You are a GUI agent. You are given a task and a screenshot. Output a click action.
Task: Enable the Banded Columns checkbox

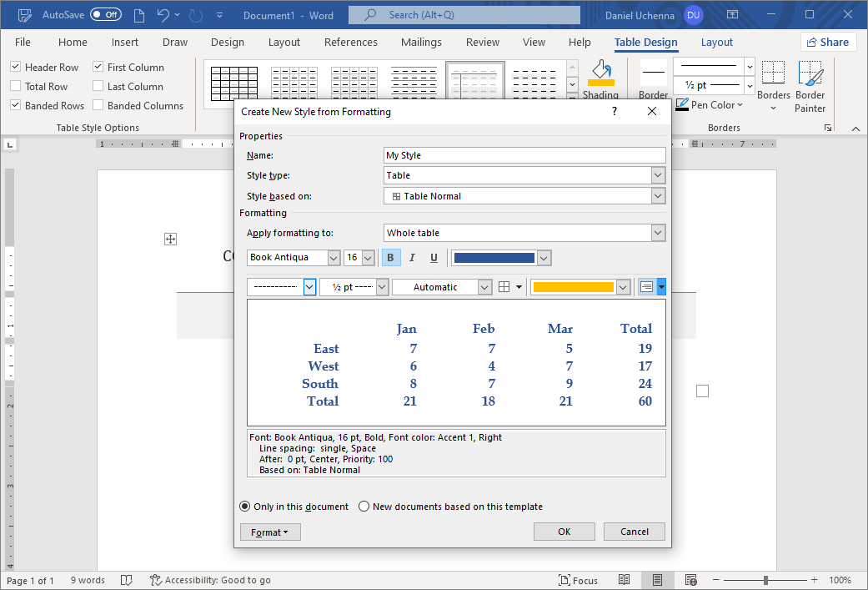point(98,106)
